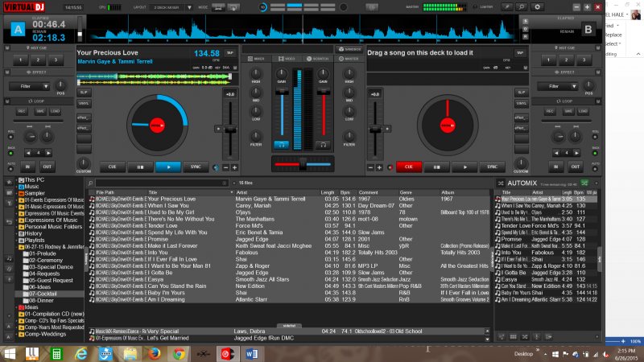Image resolution: width=644 pixels, height=362 pixels.
Task: Toggle deck B VINYL mode
Action: click(521, 104)
